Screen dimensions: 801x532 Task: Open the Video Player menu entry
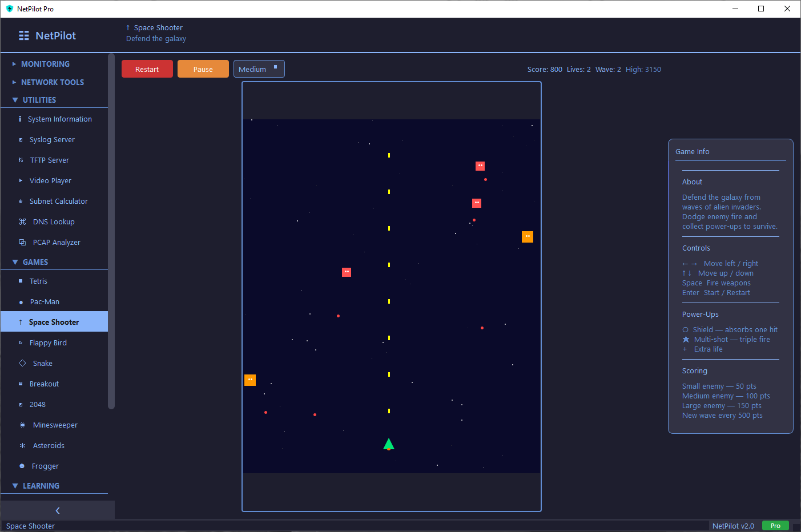pyautogui.click(x=50, y=180)
